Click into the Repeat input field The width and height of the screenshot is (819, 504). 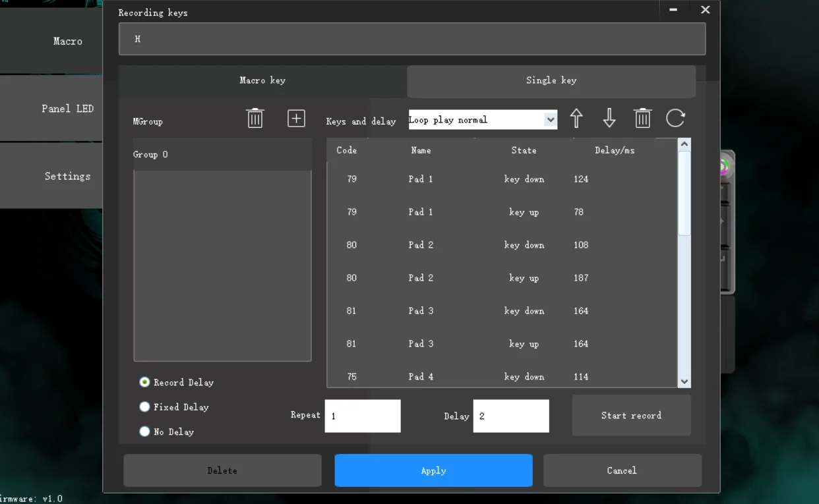point(363,416)
